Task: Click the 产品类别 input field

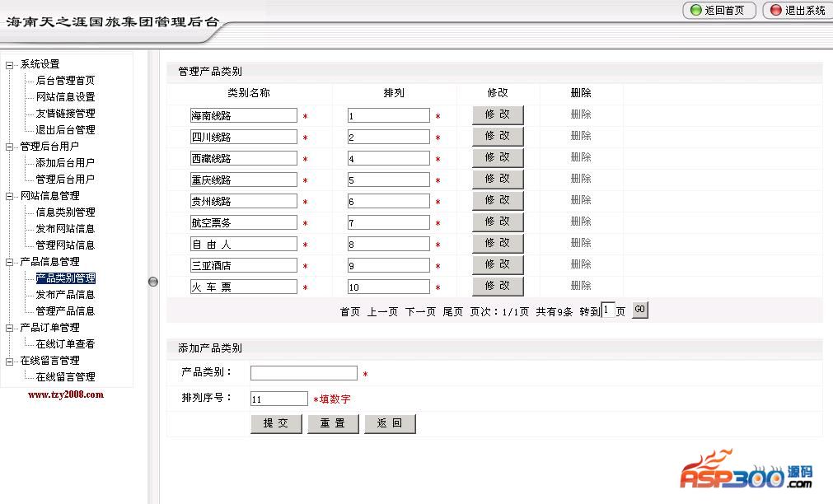Action: point(304,373)
